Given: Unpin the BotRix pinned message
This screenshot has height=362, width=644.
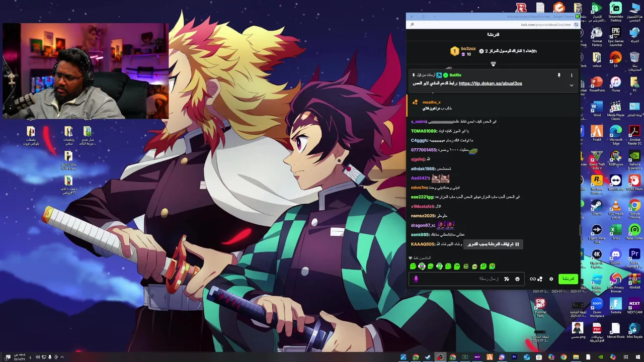Looking at the screenshot, I should [558, 75].
